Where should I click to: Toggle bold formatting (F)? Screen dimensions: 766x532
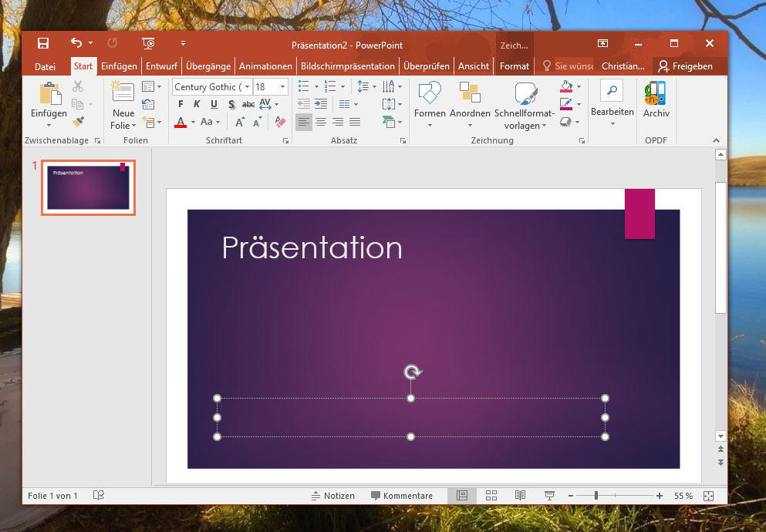pos(181,104)
